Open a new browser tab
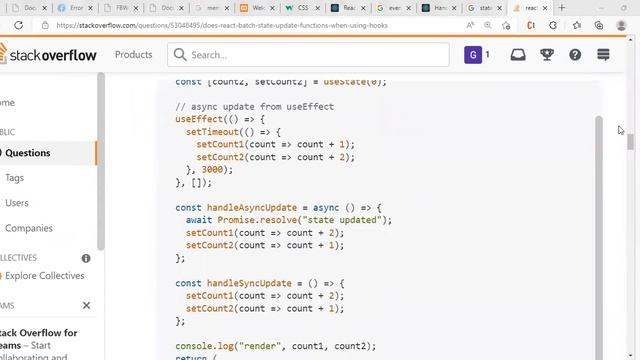Image resolution: width=640 pixels, height=360 pixels. coord(562,8)
